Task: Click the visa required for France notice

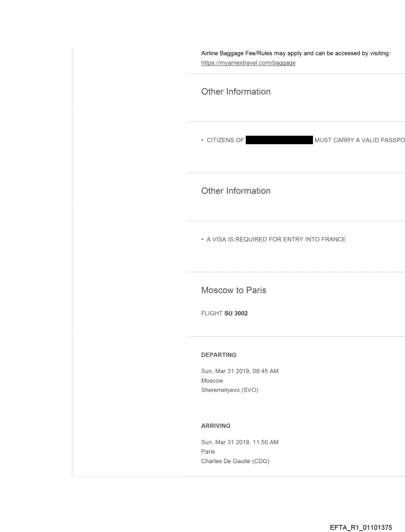Action: (273, 239)
